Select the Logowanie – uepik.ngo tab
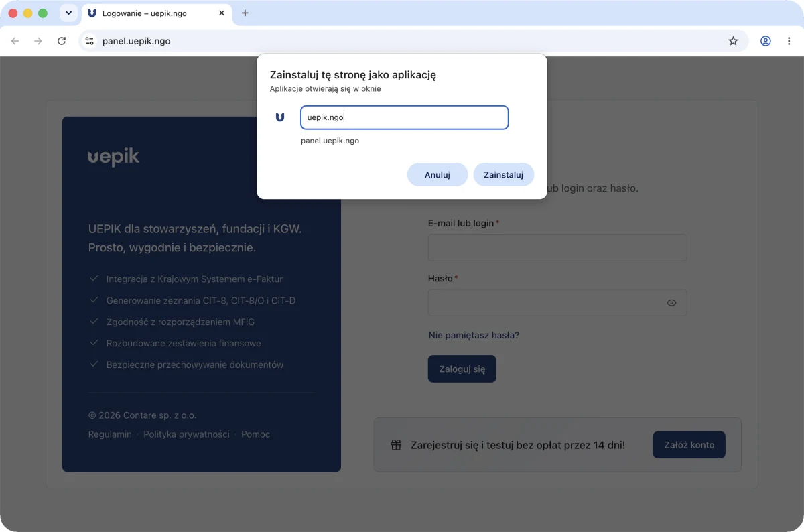 click(x=155, y=13)
